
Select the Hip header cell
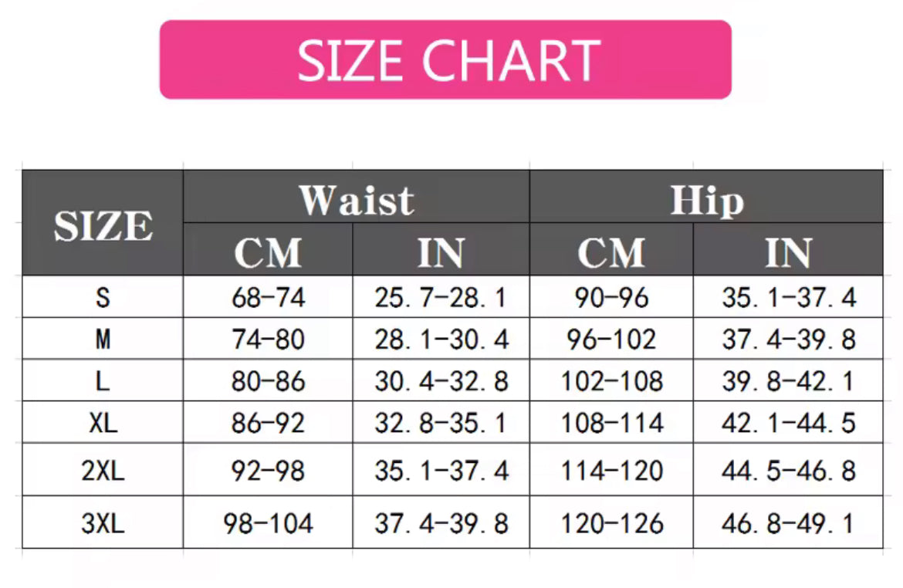(x=706, y=199)
